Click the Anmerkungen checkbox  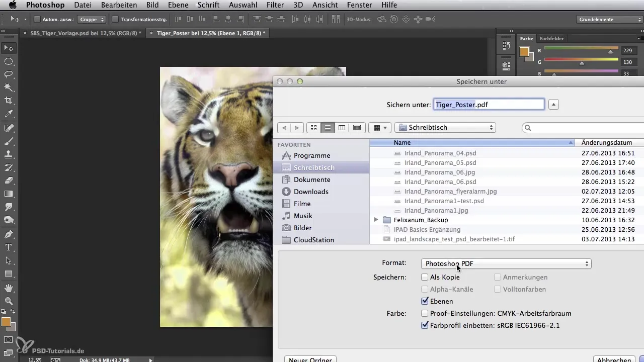498,277
